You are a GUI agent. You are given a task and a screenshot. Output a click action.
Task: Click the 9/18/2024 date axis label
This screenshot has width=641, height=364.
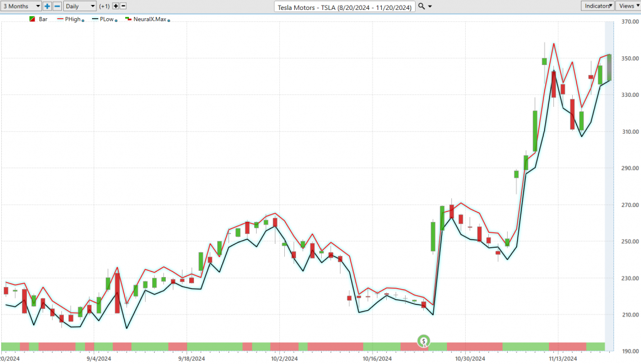192,359
